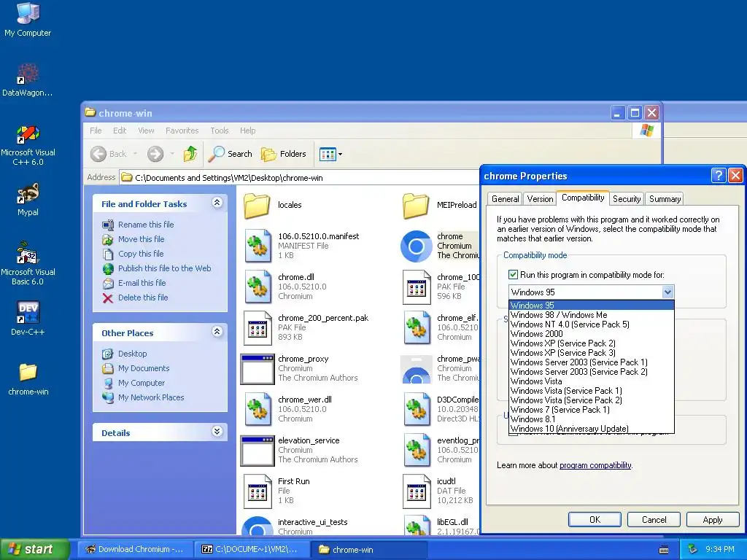Choose Windows 10 (Anniversary Update) option
Screen dimensions: 747x560
click(x=591, y=429)
